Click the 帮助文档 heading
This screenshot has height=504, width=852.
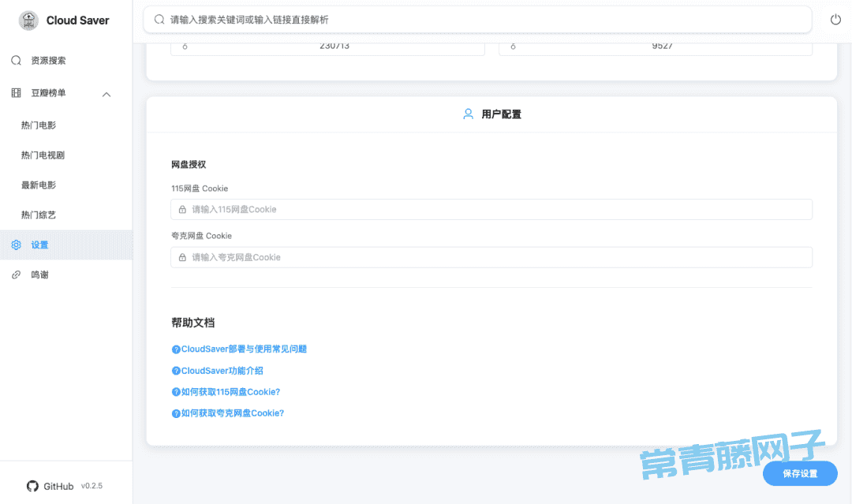193,323
